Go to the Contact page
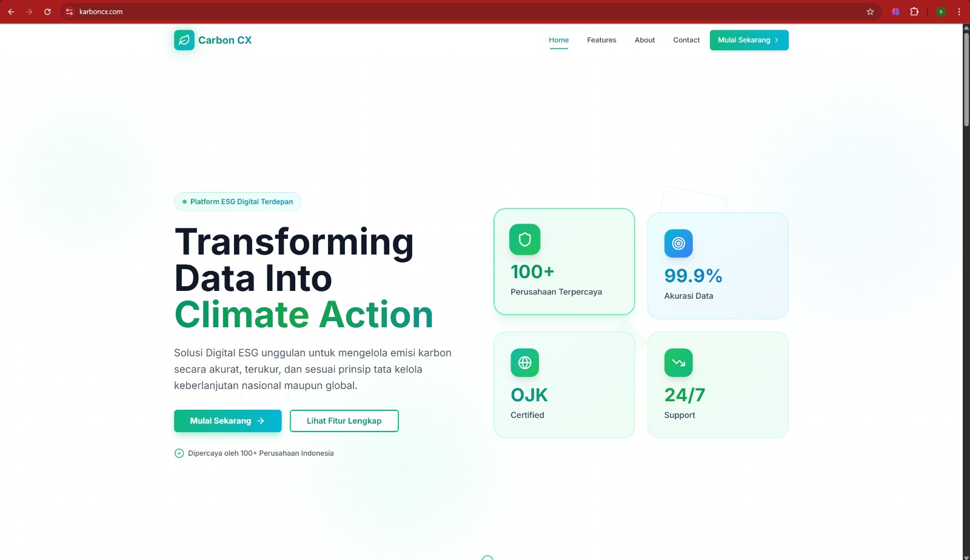The height and width of the screenshot is (560, 970). pyautogui.click(x=686, y=40)
